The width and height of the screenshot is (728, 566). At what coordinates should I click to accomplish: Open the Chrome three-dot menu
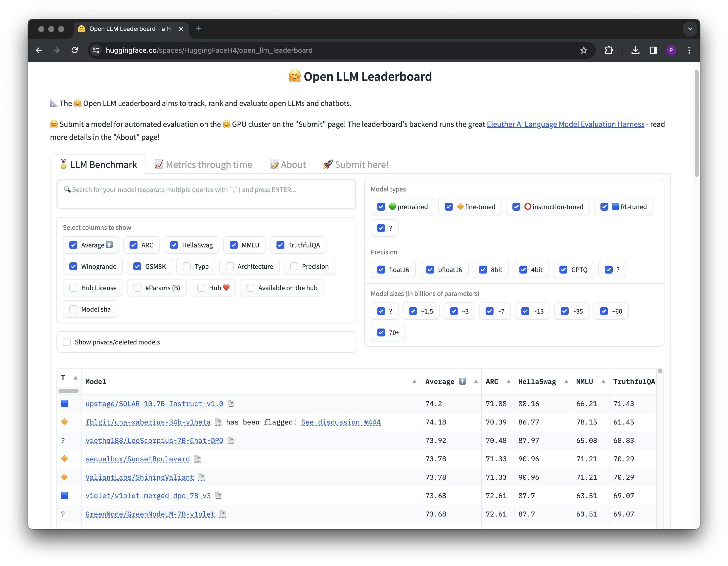click(689, 50)
